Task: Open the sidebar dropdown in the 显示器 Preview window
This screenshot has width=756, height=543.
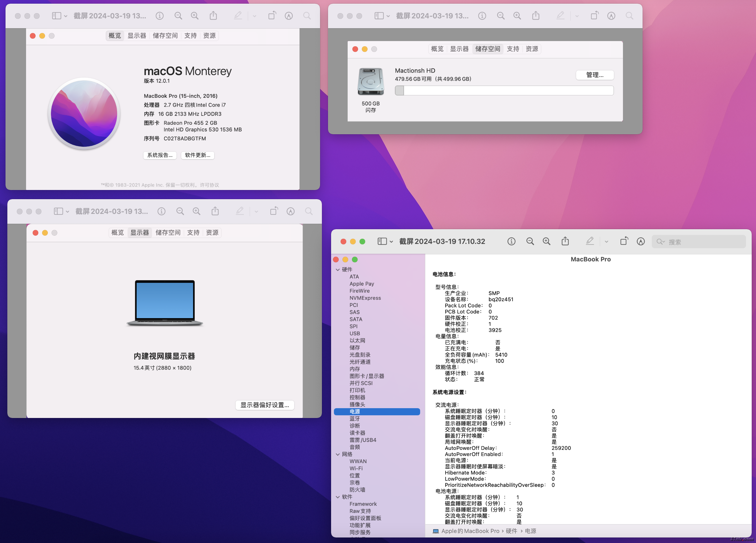Action: coord(67,211)
